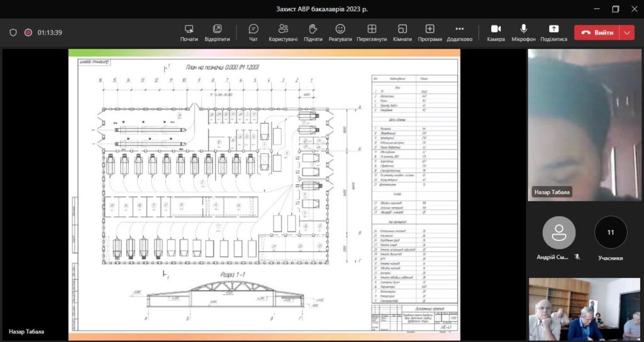Click Почати pop-out icon
This screenshot has height=342, width=644.
pyautogui.click(x=189, y=33)
